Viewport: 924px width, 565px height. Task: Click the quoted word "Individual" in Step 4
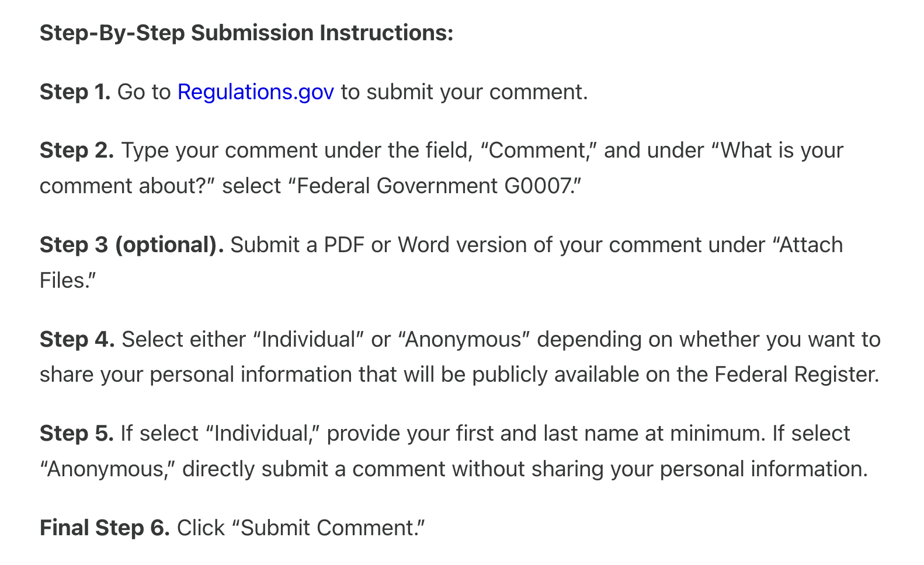point(309,339)
